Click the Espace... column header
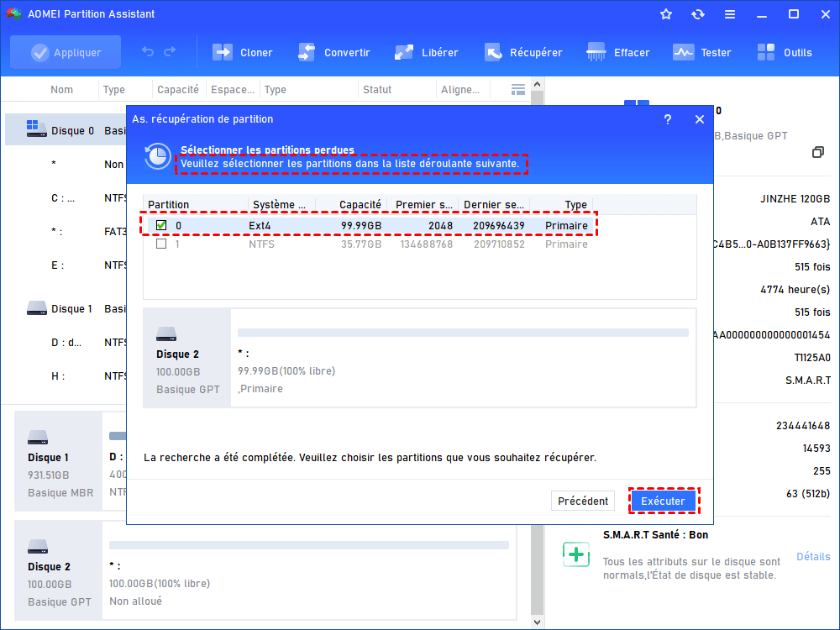 coord(233,90)
